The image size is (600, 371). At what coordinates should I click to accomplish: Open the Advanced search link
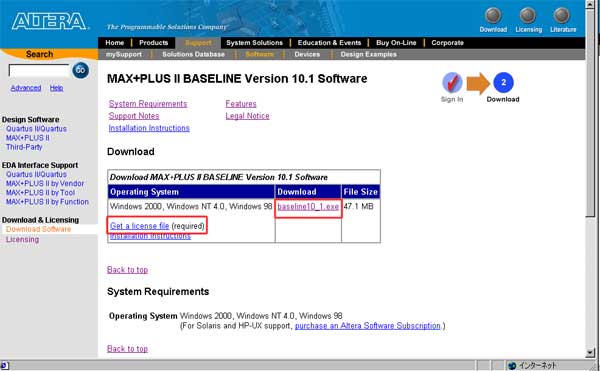[x=26, y=88]
